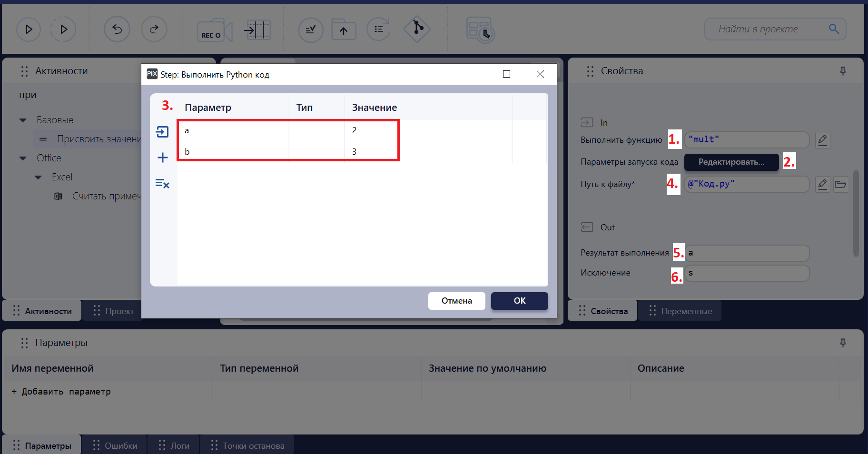The width and height of the screenshot is (868, 454).
Task: Browse for file with the folder icon
Action: [x=840, y=184]
